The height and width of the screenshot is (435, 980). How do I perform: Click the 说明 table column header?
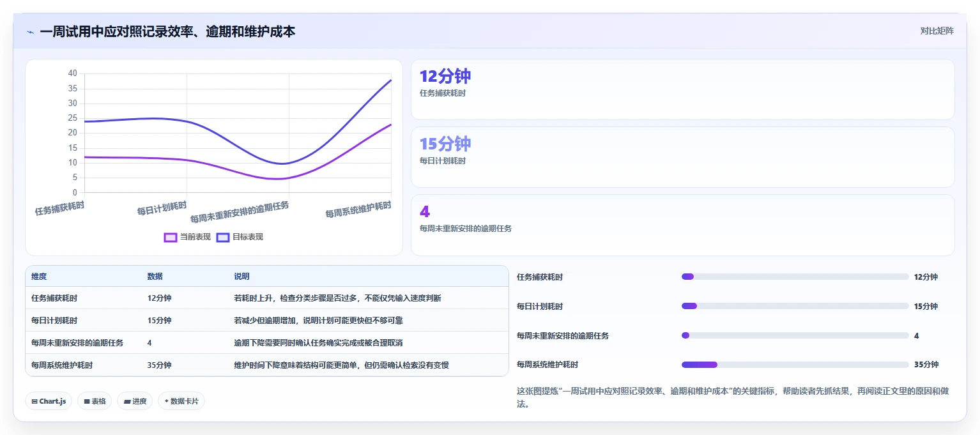(x=241, y=277)
